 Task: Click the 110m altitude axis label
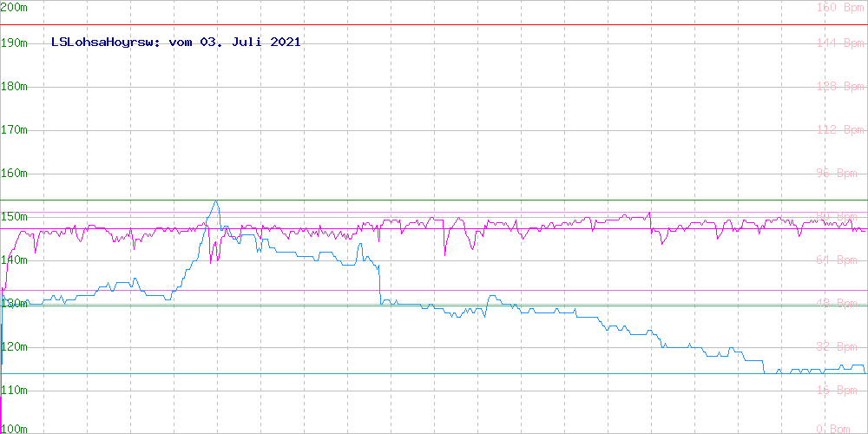click(15, 390)
